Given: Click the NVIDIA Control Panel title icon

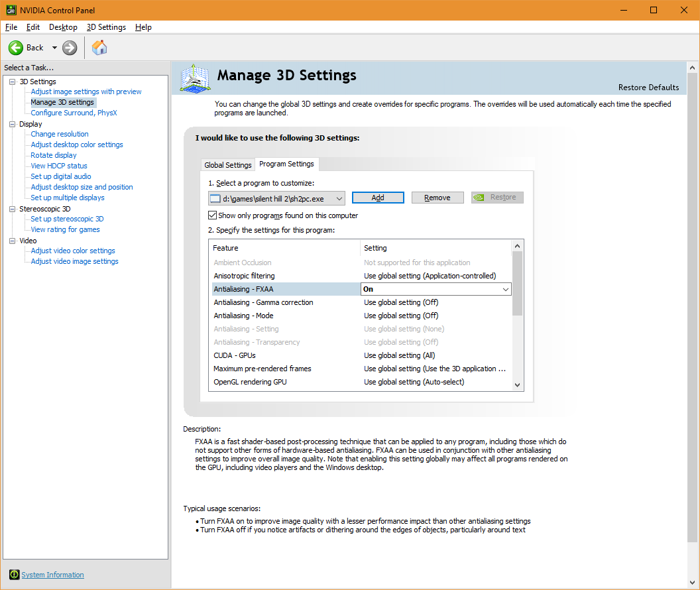Looking at the screenshot, I should pos(11,10).
